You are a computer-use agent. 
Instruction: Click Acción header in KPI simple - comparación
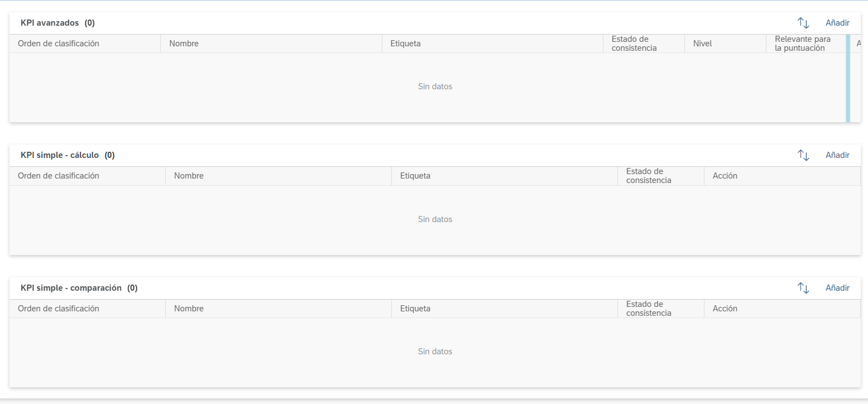point(782,309)
